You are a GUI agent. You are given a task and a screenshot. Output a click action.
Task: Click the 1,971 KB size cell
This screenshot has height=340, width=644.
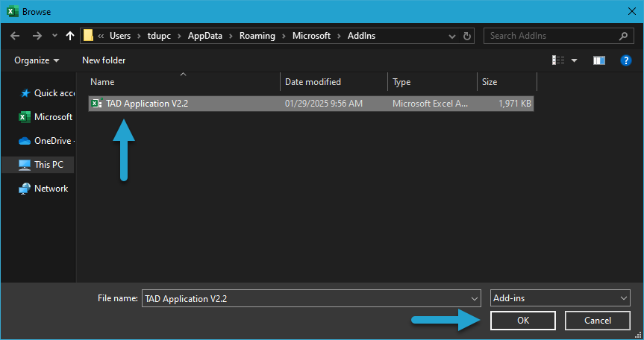515,104
